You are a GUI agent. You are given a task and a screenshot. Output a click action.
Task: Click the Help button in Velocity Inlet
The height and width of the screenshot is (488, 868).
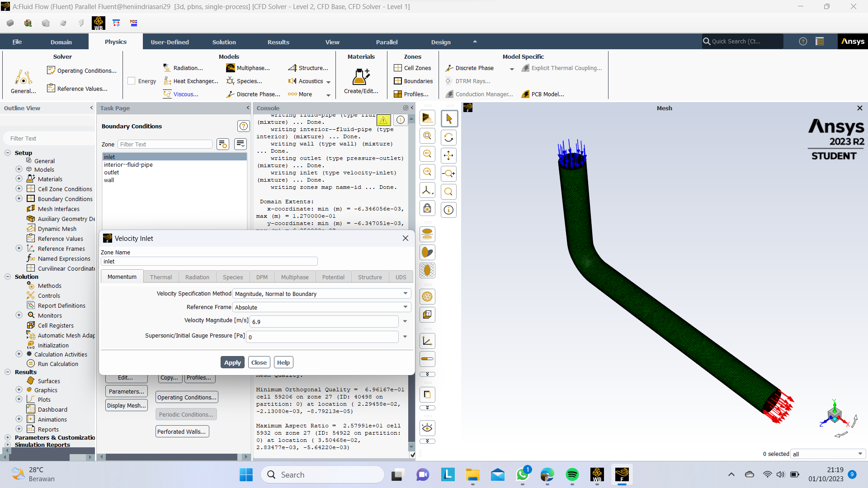tap(283, 362)
